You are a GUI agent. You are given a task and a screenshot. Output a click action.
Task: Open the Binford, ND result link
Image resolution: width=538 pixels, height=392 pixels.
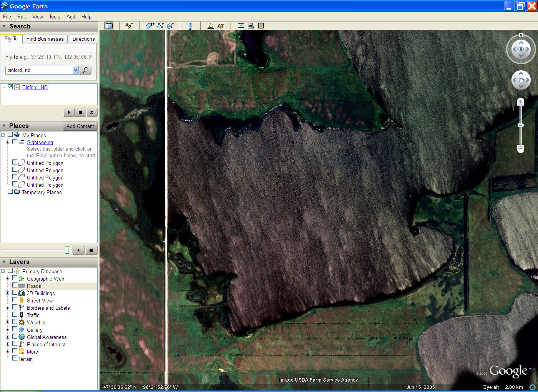pyautogui.click(x=35, y=87)
